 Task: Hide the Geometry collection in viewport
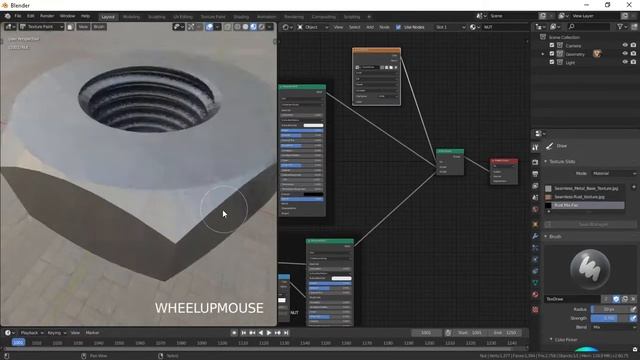[625, 53]
